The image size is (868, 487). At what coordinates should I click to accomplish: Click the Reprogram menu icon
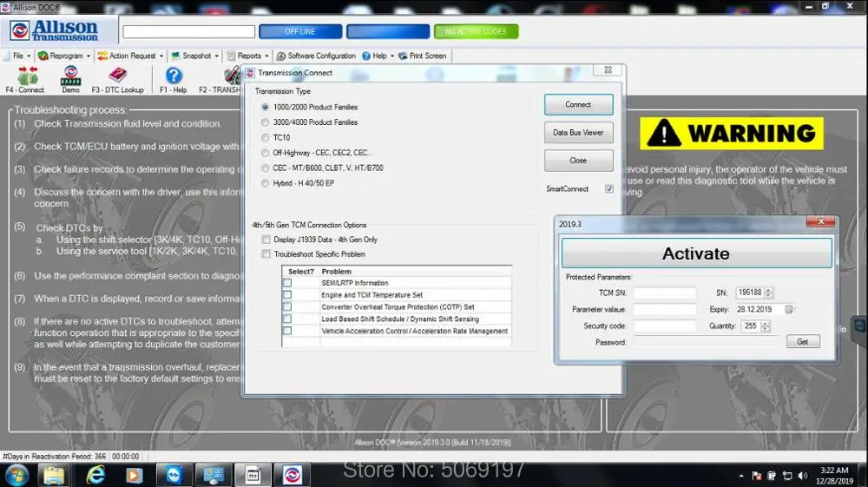tap(43, 56)
